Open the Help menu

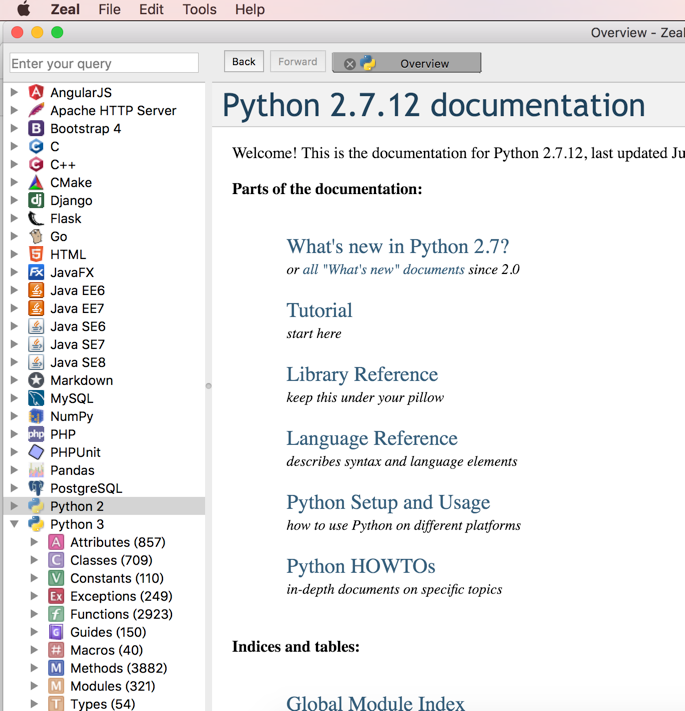(x=250, y=10)
